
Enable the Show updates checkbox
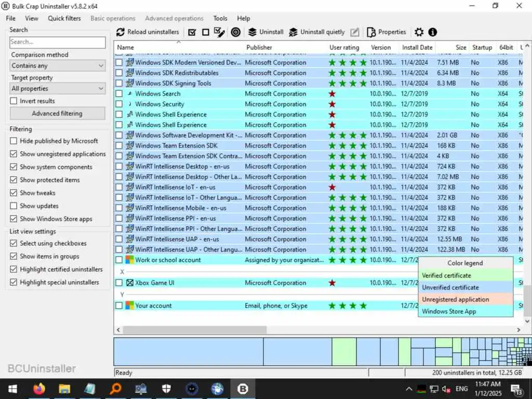(x=14, y=206)
